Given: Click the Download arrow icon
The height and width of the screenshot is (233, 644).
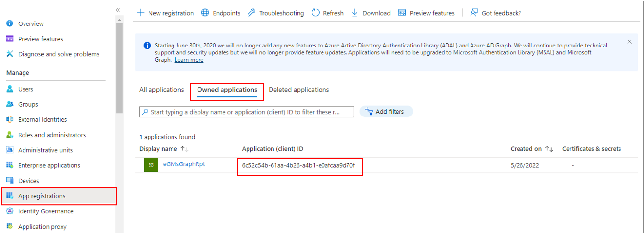Looking at the screenshot, I should coord(355,13).
